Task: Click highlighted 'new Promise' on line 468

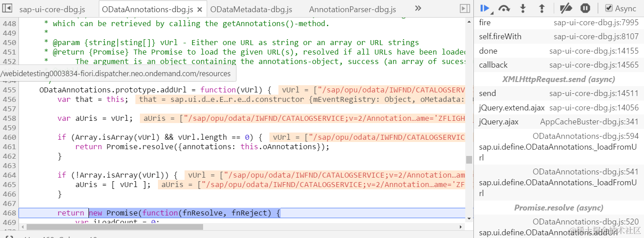Action: click(112, 213)
